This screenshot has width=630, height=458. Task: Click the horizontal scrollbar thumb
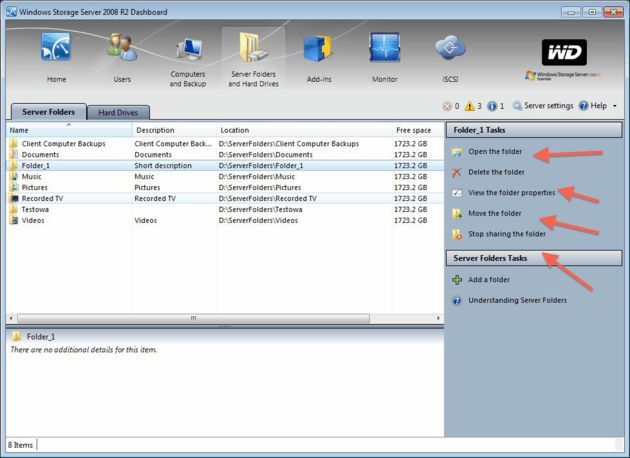pyautogui.click(x=193, y=318)
